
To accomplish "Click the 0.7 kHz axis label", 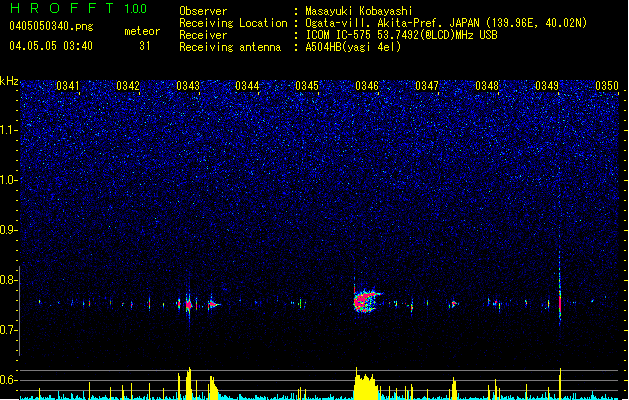I will (9, 330).
